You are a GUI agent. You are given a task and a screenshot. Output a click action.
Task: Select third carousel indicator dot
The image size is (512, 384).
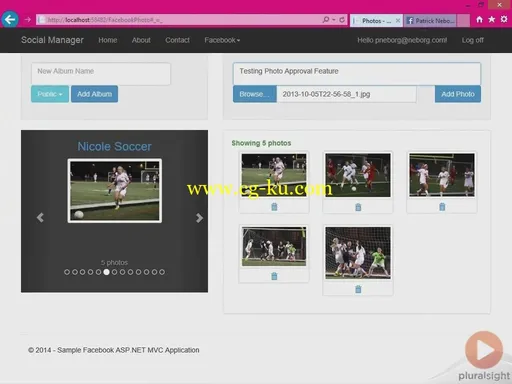tap(82, 272)
